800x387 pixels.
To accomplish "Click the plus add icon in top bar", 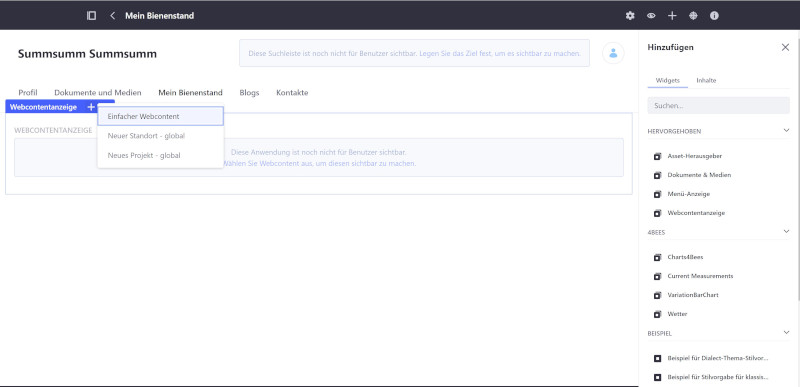I will pyautogui.click(x=672, y=16).
